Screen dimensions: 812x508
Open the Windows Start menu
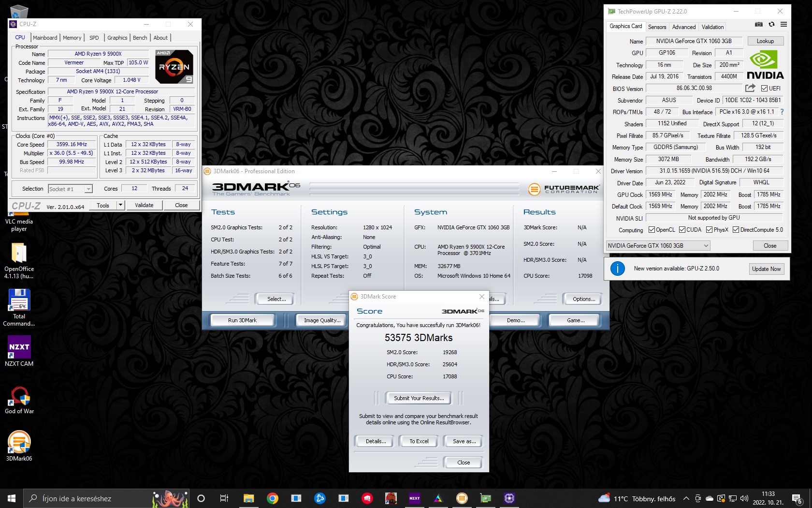click(12, 498)
